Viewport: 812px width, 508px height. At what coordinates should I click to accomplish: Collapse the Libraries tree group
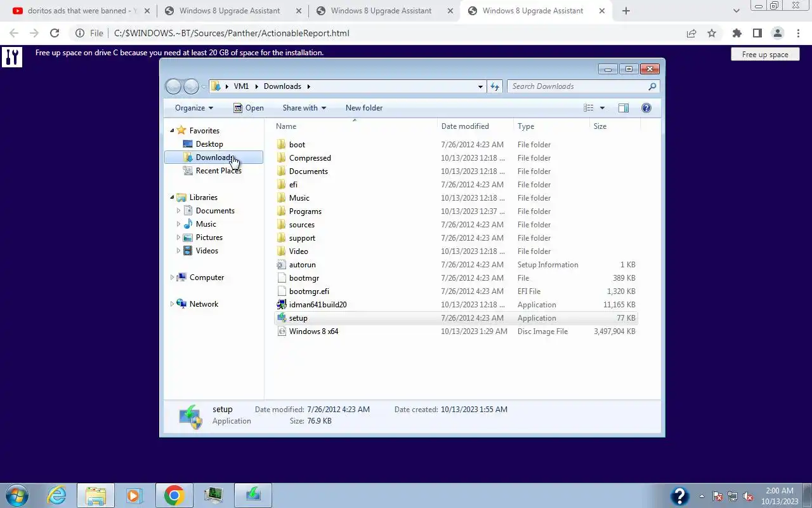click(x=172, y=197)
